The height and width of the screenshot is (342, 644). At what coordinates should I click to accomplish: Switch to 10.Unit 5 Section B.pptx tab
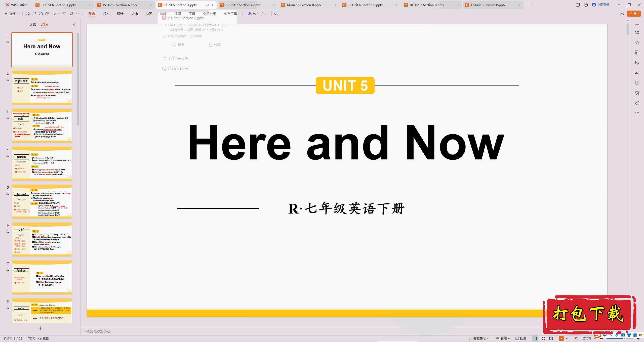coord(426,5)
